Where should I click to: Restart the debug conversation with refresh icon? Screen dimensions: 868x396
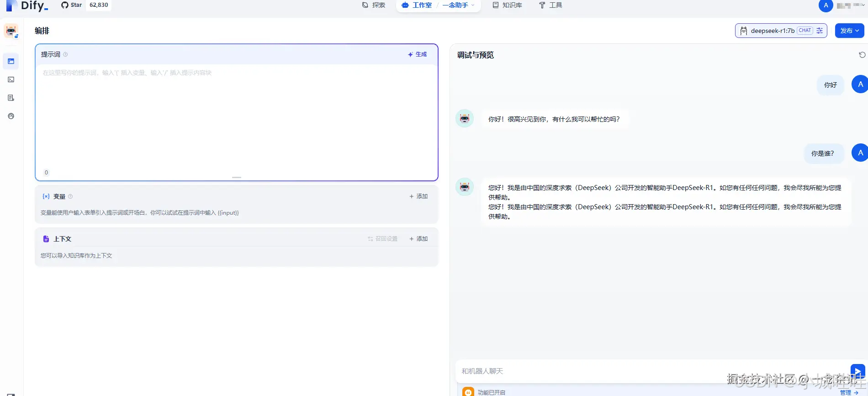pos(862,55)
